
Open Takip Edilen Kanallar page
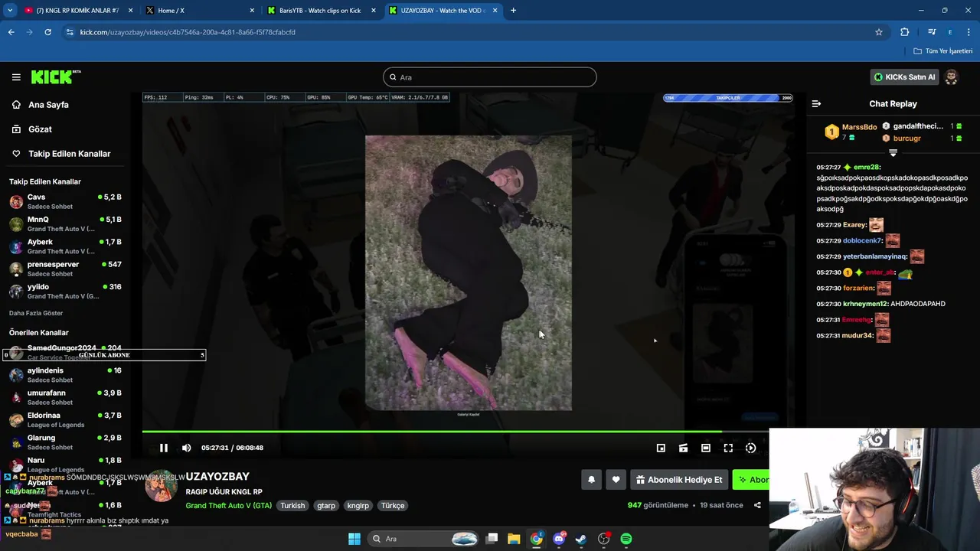point(69,154)
